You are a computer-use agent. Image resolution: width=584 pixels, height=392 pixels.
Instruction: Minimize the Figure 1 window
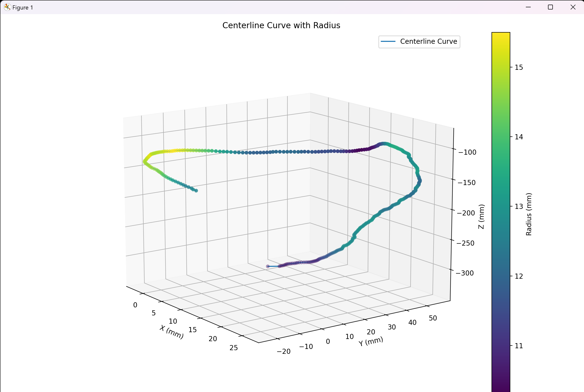(528, 7)
